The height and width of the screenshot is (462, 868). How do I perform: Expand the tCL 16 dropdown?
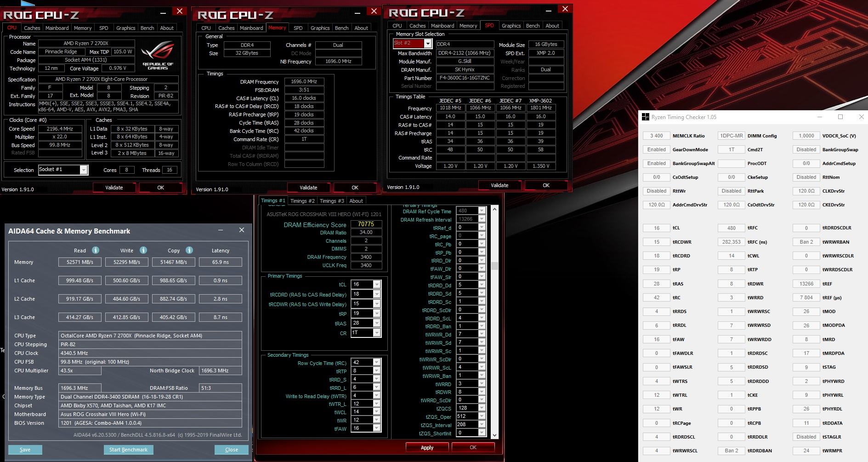[377, 285]
